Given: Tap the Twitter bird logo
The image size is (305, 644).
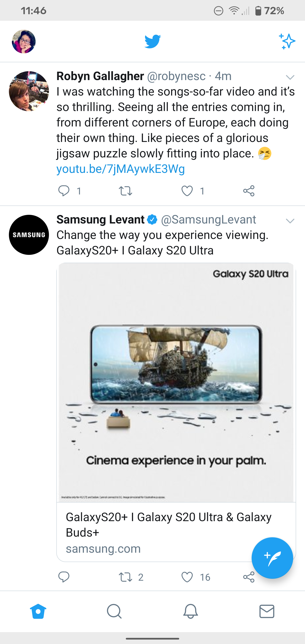Looking at the screenshot, I should click(x=152, y=41).
